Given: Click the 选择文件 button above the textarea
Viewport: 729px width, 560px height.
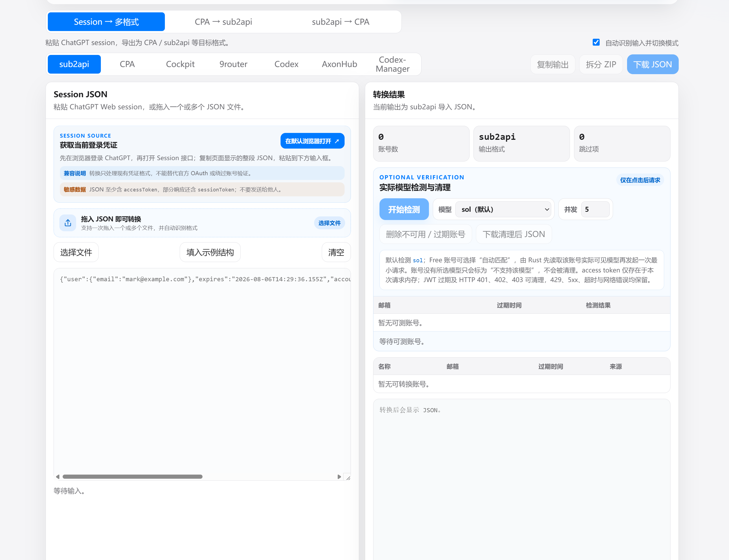Looking at the screenshot, I should [76, 252].
